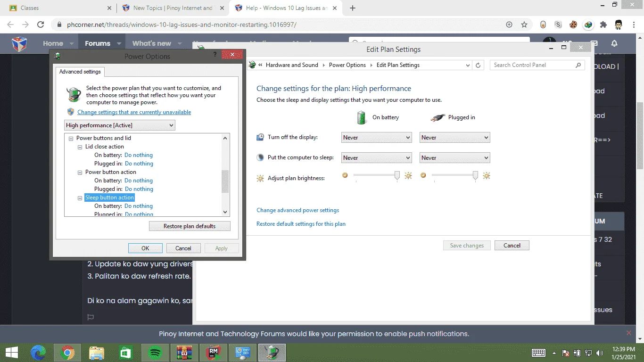
Task: Click Restore plan defaults button
Action: point(190,226)
